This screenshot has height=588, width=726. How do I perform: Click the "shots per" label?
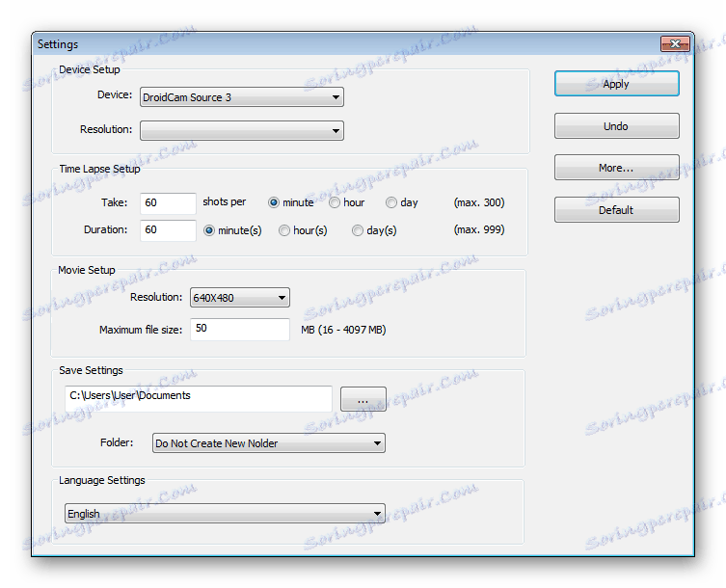225,201
